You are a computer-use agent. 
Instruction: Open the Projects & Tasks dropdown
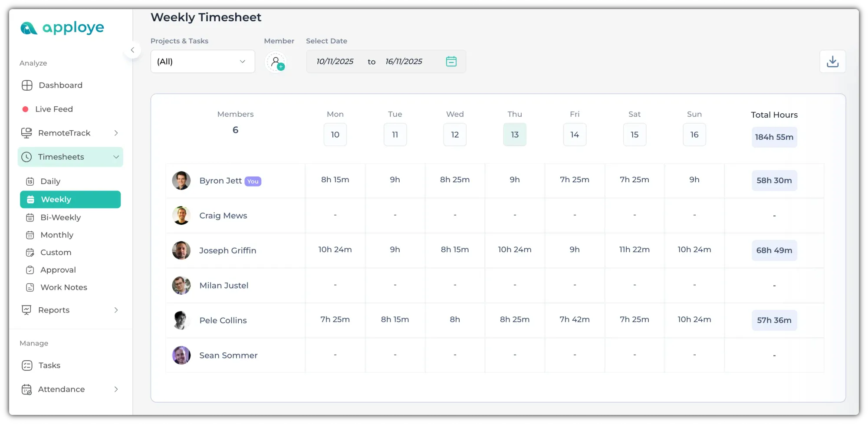coord(202,62)
